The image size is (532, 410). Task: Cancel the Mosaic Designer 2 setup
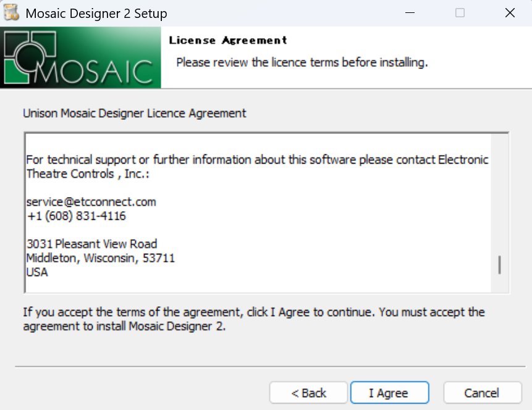(x=482, y=393)
